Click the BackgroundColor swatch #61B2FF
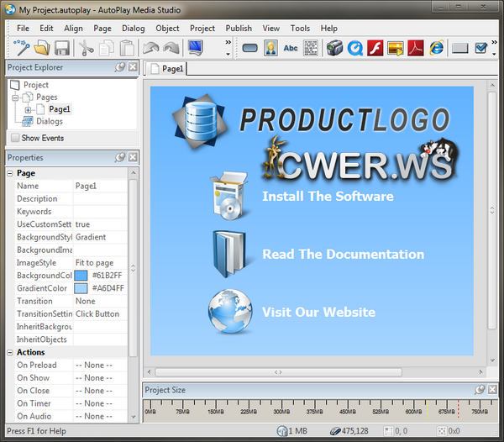Image resolution: width=504 pixels, height=442 pixels. pos(81,276)
